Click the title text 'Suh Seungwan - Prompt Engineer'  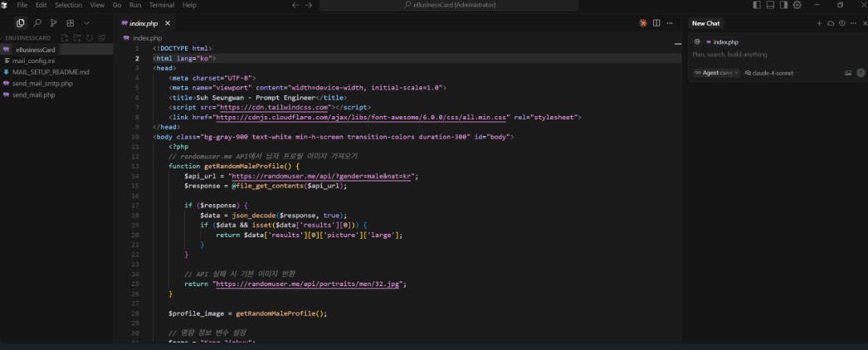tap(256, 97)
